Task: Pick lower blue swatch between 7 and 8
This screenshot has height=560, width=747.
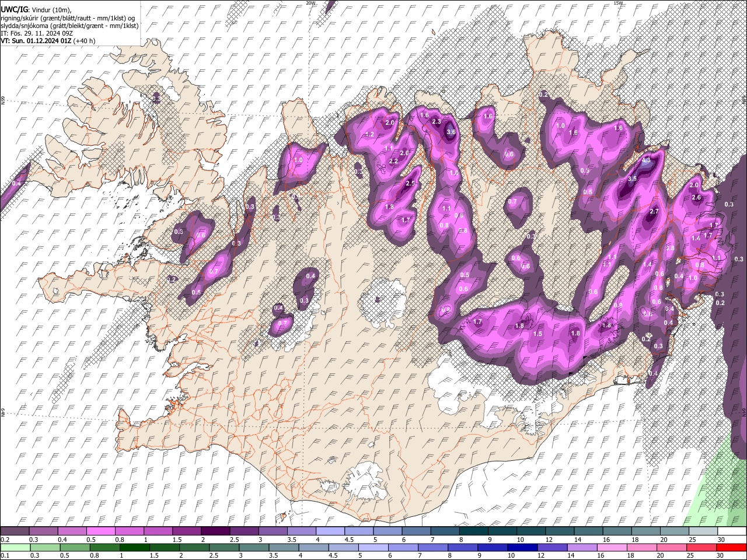Action: tap(433, 547)
